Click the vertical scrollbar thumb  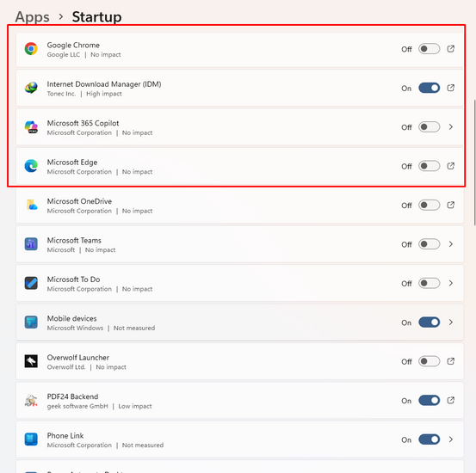coord(475,163)
